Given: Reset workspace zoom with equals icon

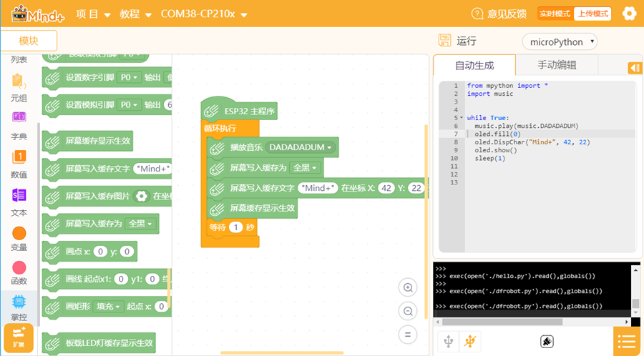Looking at the screenshot, I should pos(408,335).
